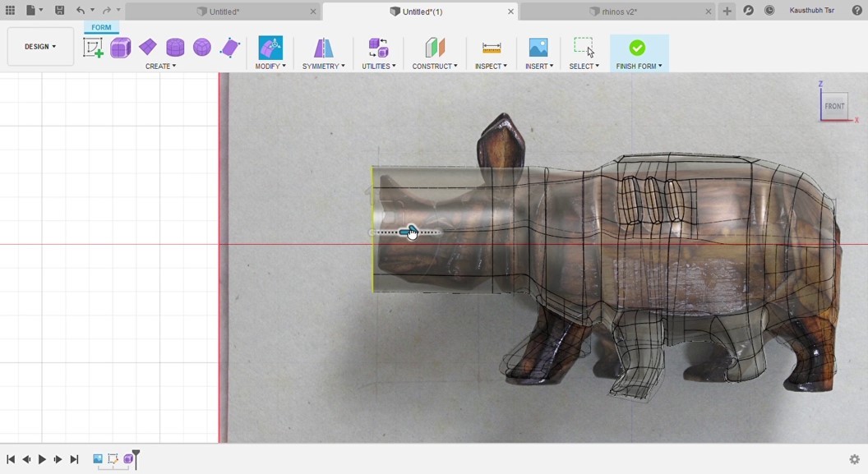Viewport: 868px width, 474px height.
Task: Expand the CREATE dropdown menu
Action: coord(160,66)
